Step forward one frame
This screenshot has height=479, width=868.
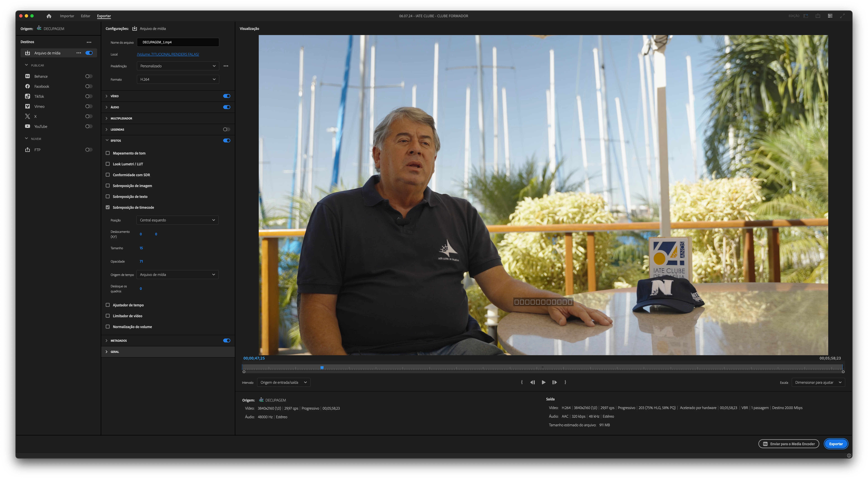coord(554,382)
